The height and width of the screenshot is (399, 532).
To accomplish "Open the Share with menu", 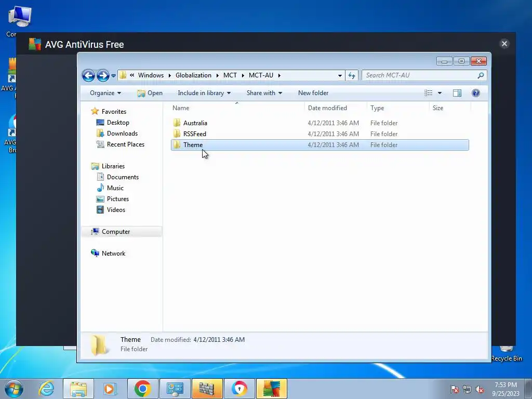I will click(264, 93).
